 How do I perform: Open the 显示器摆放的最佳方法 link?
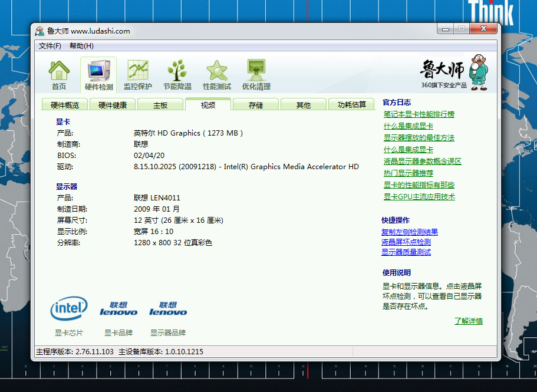coord(419,138)
